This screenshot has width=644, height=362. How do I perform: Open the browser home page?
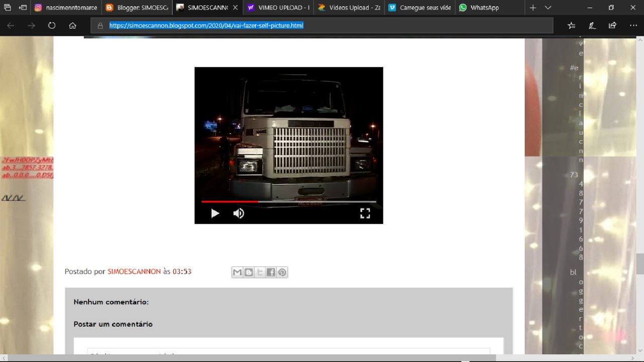(72, 25)
